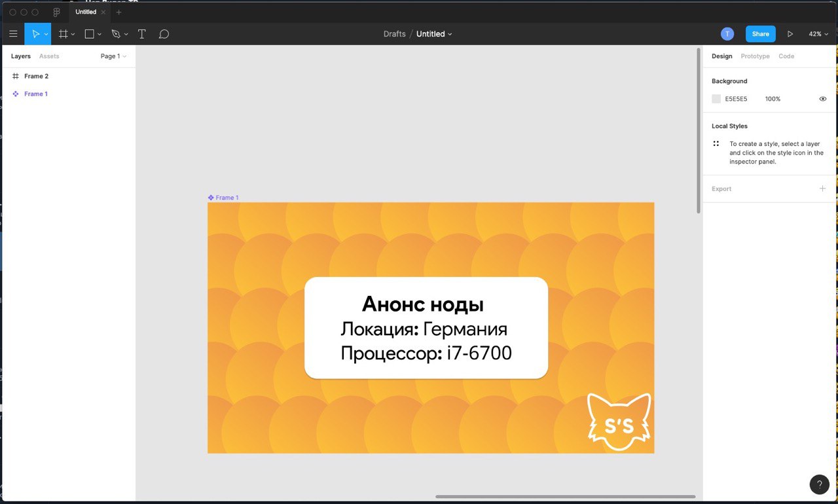This screenshot has height=504, width=838.
Task: Close the Untitled tab
Action: pos(103,12)
